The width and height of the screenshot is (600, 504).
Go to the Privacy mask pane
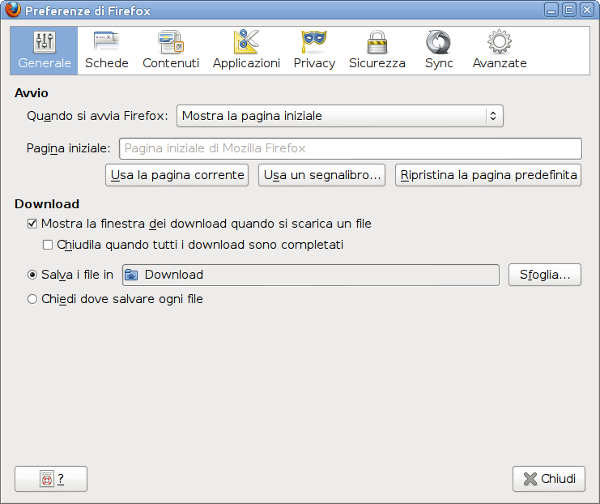(314, 51)
